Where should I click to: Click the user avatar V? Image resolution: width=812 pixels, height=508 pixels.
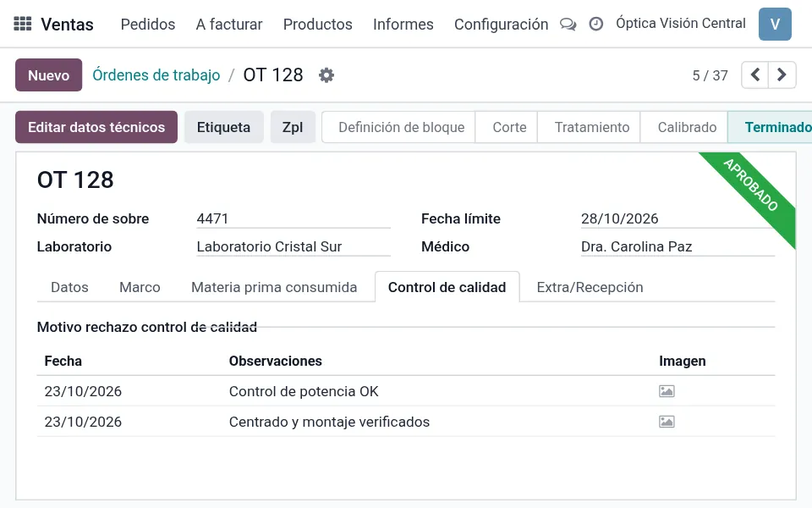click(775, 24)
